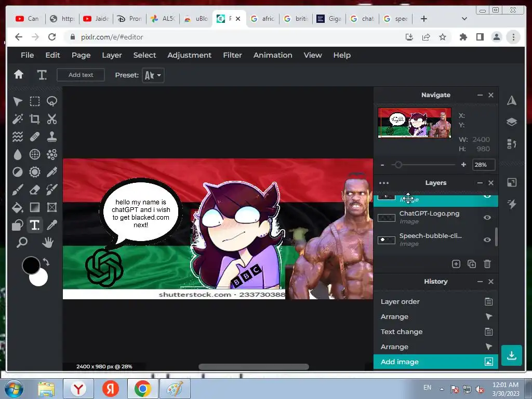Open Paint from the taskbar

click(x=175, y=389)
